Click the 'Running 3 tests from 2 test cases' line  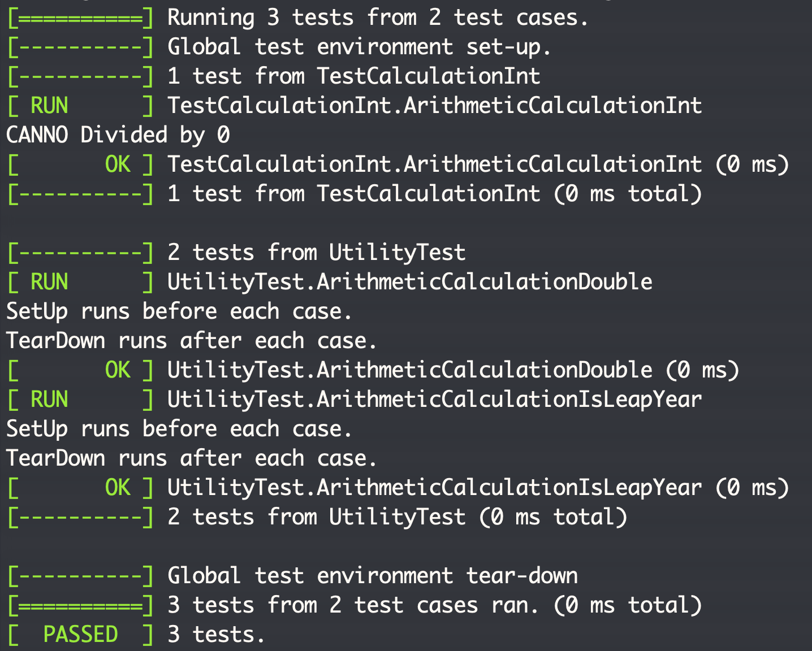point(377,18)
